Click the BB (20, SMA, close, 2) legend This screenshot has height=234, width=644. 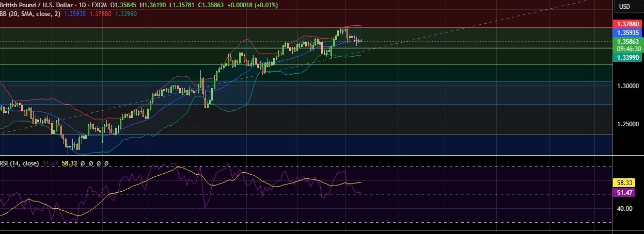click(29, 14)
